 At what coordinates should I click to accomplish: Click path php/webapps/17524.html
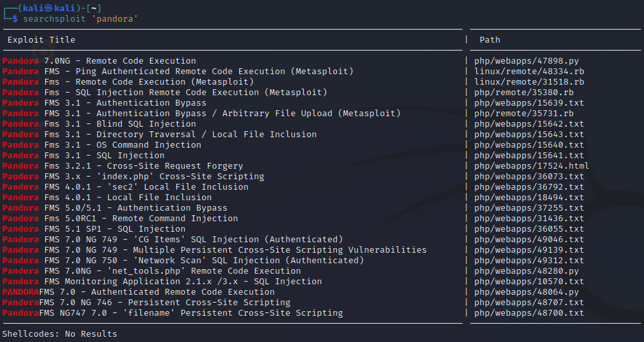pyautogui.click(x=532, y=166)
